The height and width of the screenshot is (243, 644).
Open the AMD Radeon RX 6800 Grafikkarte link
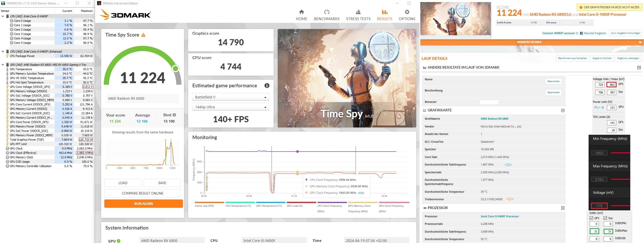pyautogui.click(x=494, y=119)
